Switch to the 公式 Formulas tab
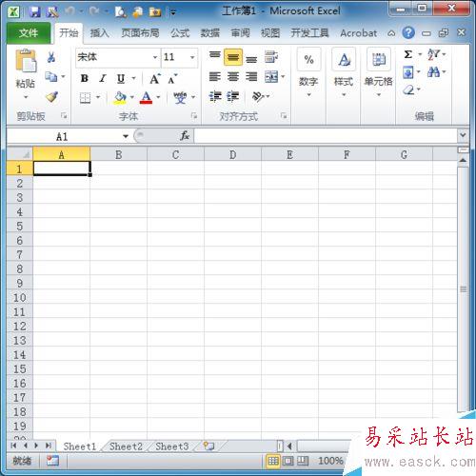This screenshot has height=476, width=476. point(180,33)
